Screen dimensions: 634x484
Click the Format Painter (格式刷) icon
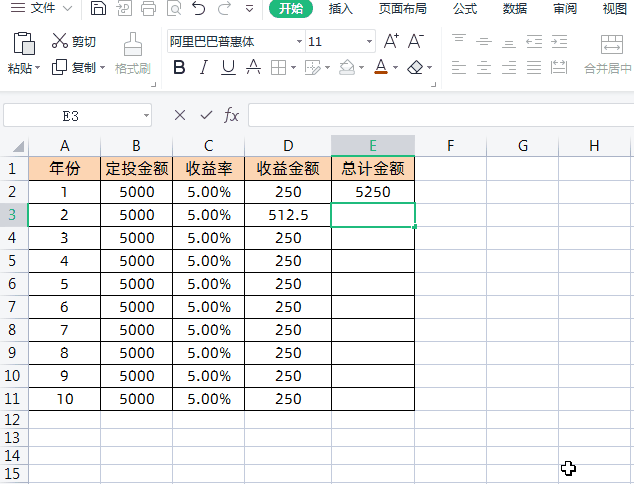[132, 45]
